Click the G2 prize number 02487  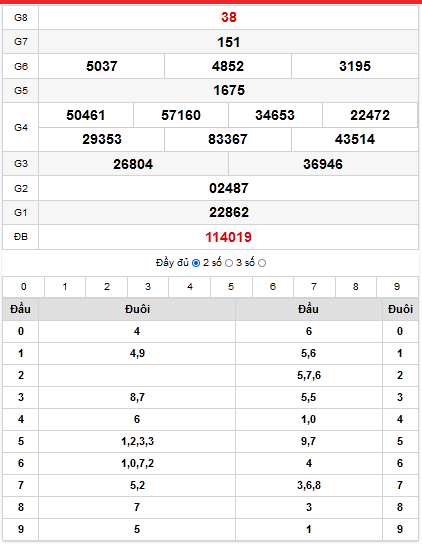tap(229, 188)
